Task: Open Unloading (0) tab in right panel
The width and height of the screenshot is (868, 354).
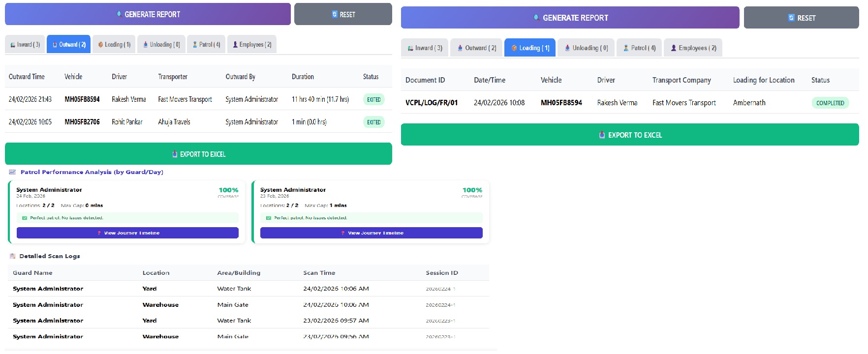Action: coord(586,48)
